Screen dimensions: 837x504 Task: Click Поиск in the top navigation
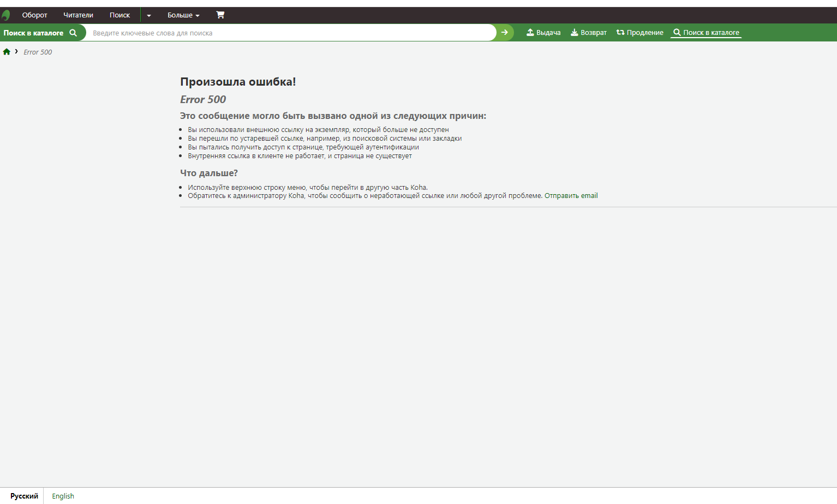point(119,15)
